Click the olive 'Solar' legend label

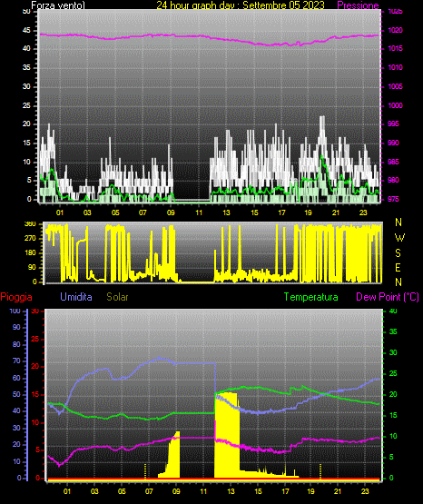[x=117, y=297]
